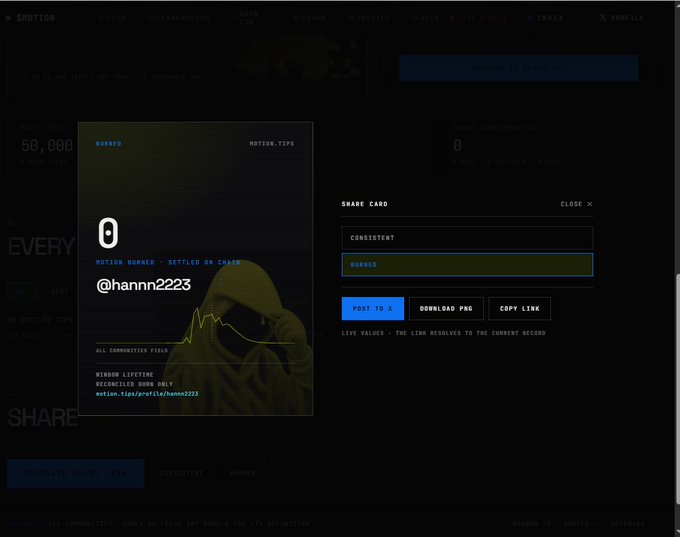Click the dimmed GENERATE SHARE CARD button
Image resolution: width=680 pixels, height=537 pixels.
[75, 473]
